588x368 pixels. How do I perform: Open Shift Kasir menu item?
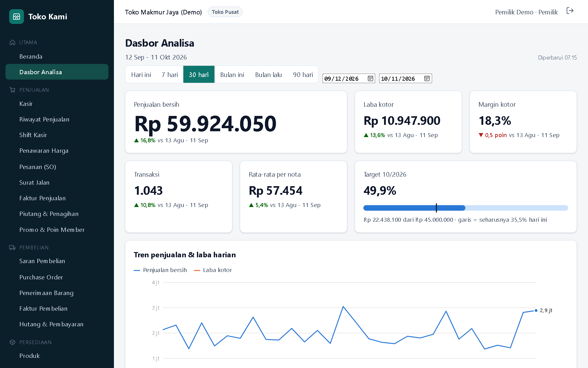[57, 135]
